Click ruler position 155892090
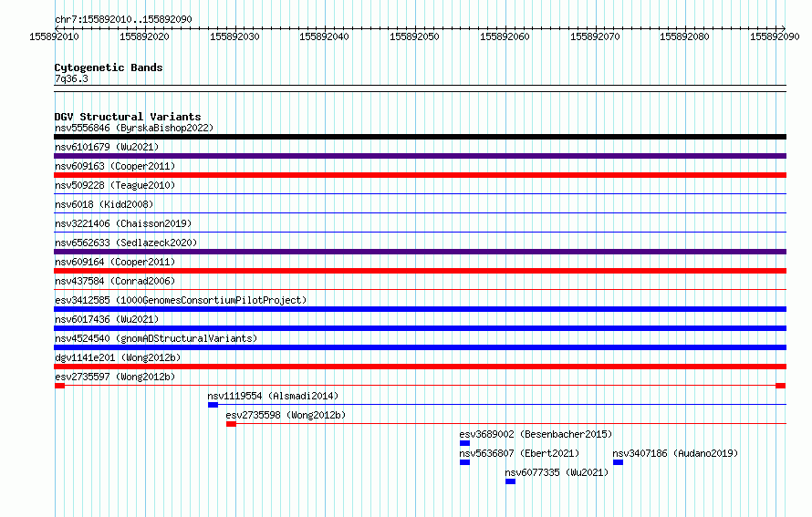Screen dimensions: 812x517 775,36
